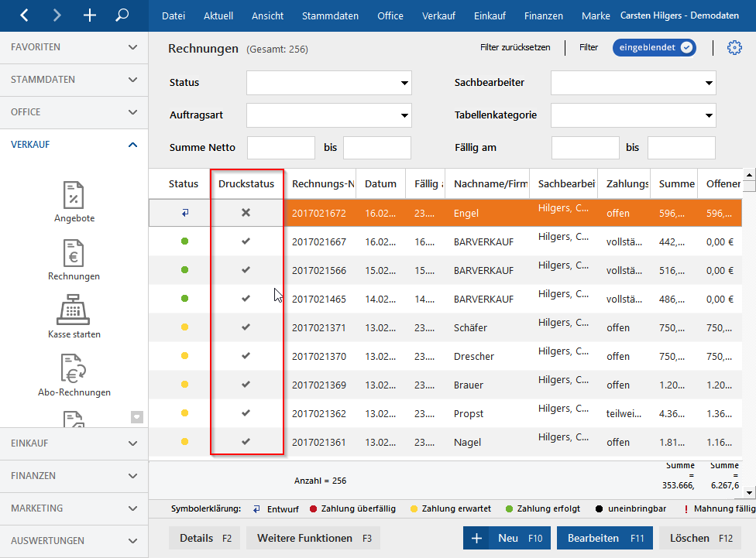This screenshot has height=558, width=756.
Task: Click print checkmark of invoice 2017021465
Action: pyautogui.click(x=246, y=299)
